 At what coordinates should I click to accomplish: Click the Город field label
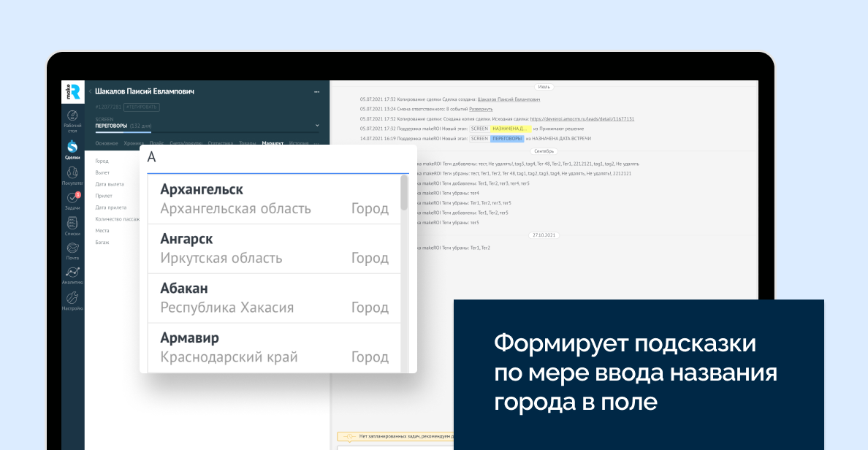click(x=102, y=161)
